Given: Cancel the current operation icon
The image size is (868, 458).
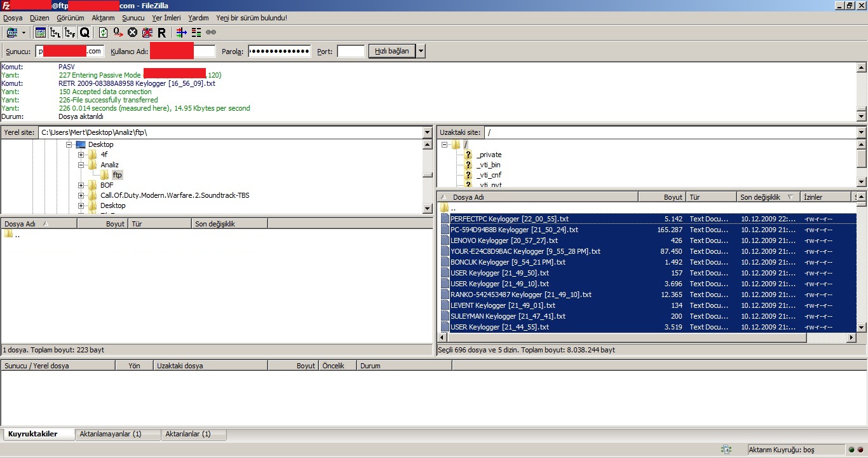Looking at the screenshot, I should (x=132, y=32).
